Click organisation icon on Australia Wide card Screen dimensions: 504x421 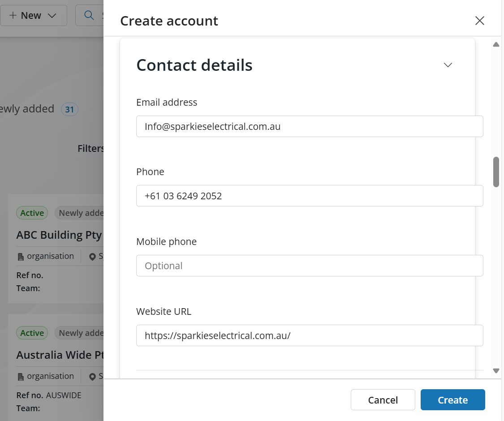(x=21, y=377)
